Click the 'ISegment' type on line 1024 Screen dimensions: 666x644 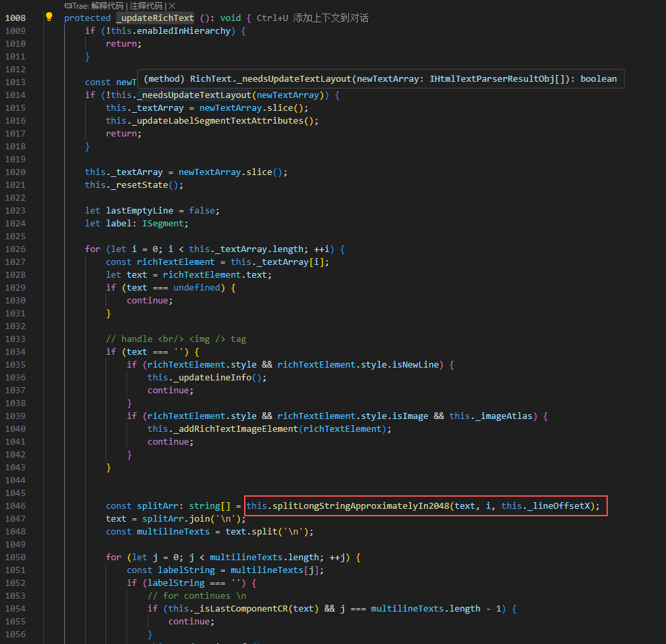point(163,223)
